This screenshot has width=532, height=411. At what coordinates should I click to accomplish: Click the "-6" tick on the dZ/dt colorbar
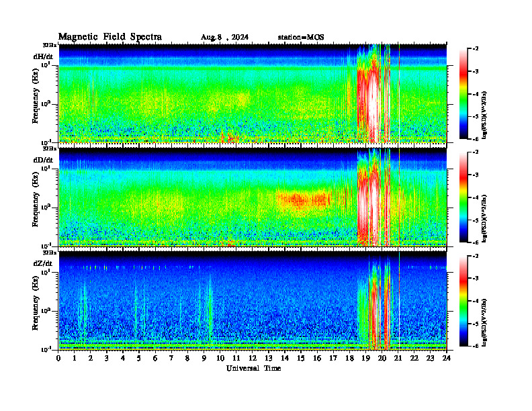476,346
